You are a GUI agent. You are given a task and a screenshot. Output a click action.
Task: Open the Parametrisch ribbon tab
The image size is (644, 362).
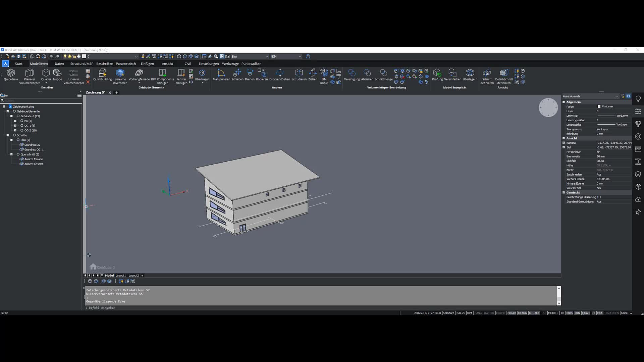pos(126,64)
